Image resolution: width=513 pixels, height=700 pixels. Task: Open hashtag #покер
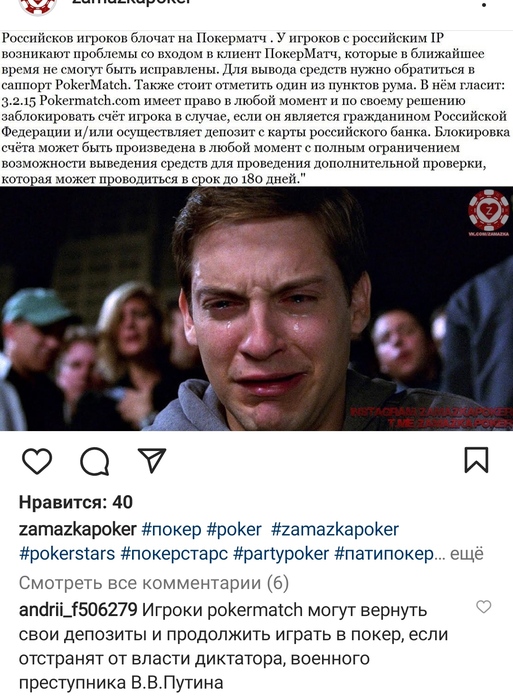171,529
